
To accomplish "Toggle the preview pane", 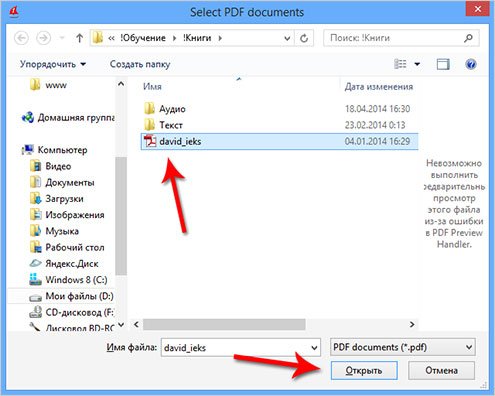I will click(443, 64).
